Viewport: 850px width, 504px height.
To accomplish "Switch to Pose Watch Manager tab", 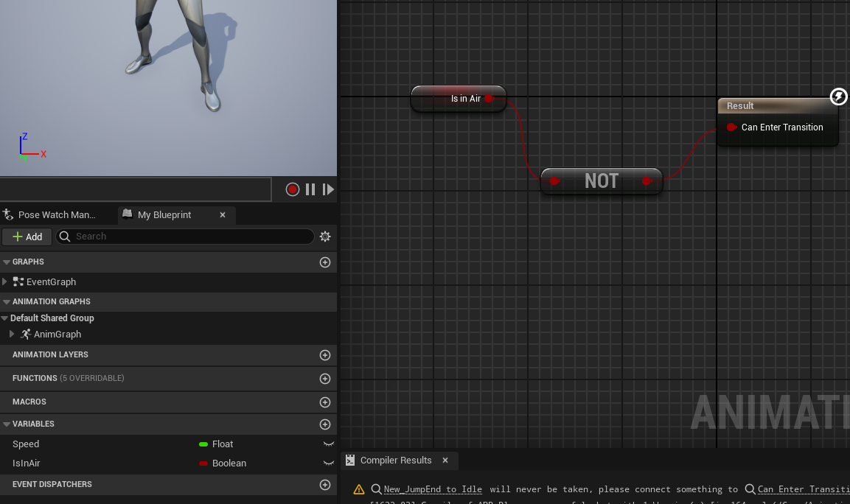I will point(57,215).
